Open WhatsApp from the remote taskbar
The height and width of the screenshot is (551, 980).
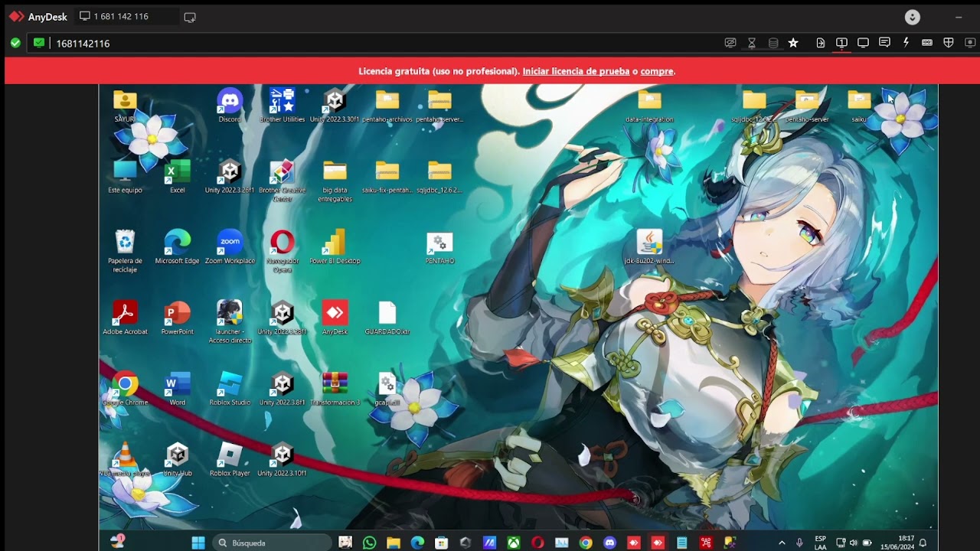click(x=370, y=543)
